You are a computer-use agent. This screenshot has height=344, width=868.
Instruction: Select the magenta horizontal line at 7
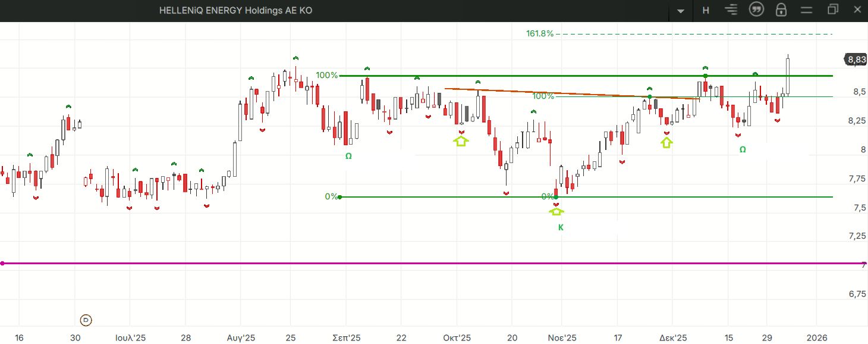coord(416,263)
